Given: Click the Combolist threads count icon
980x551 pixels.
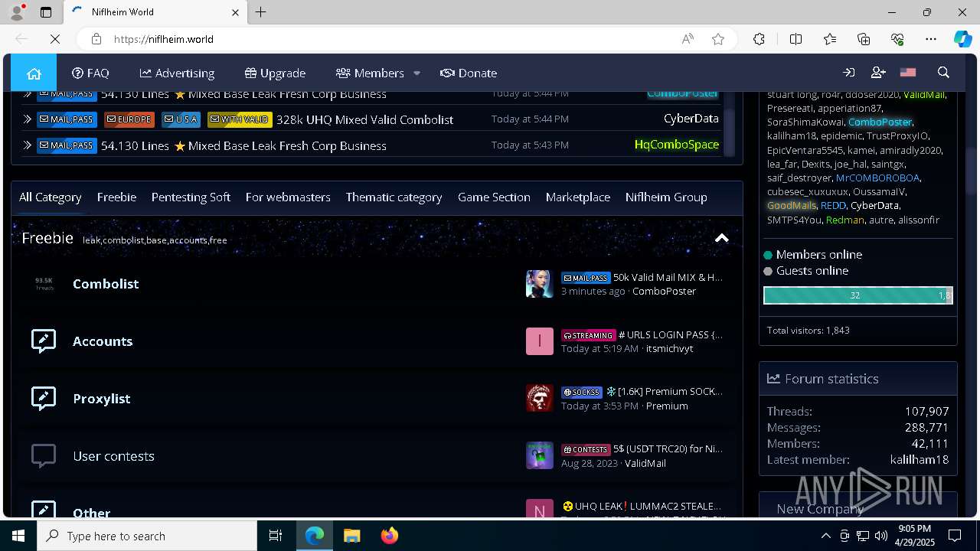Looking at the screenshot, I should pyautogui.click(x=44, y=284).
